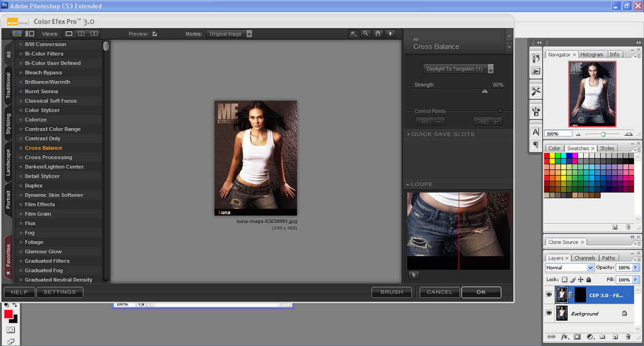644x346 pixels.
Task: Expand the Control Points arrow
Action: (x=500, y=111)
